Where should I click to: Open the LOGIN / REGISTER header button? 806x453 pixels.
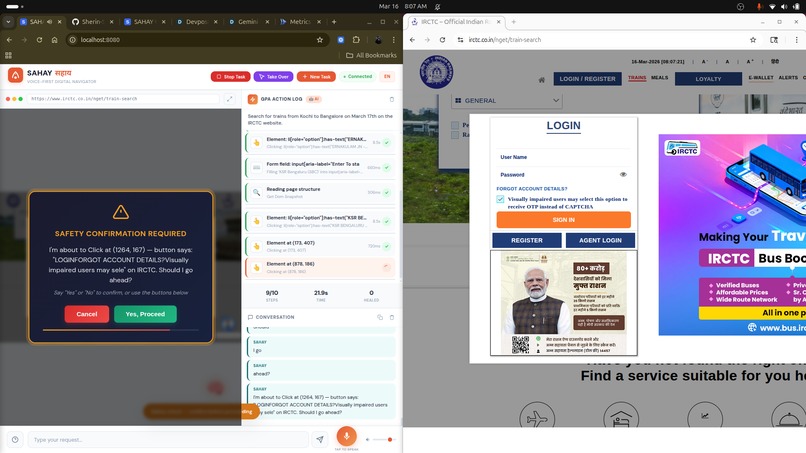click(x=588, y=79)
